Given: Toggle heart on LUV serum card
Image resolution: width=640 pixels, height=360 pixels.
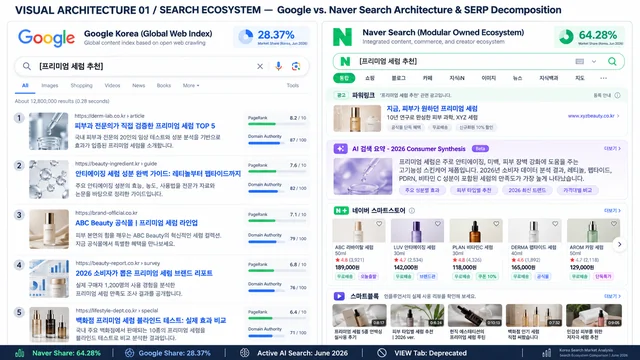Looking at the screenshot, I should (x=438, y=224).
